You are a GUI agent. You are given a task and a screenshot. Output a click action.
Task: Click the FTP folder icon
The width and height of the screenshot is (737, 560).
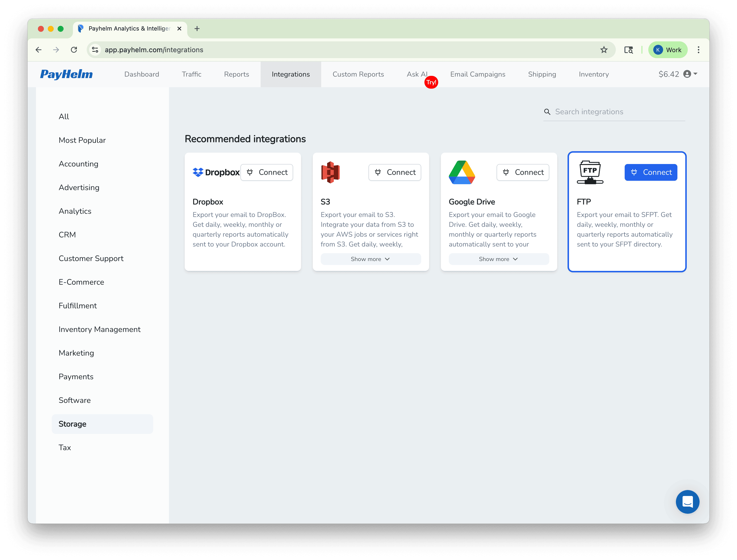coord(590,172)
